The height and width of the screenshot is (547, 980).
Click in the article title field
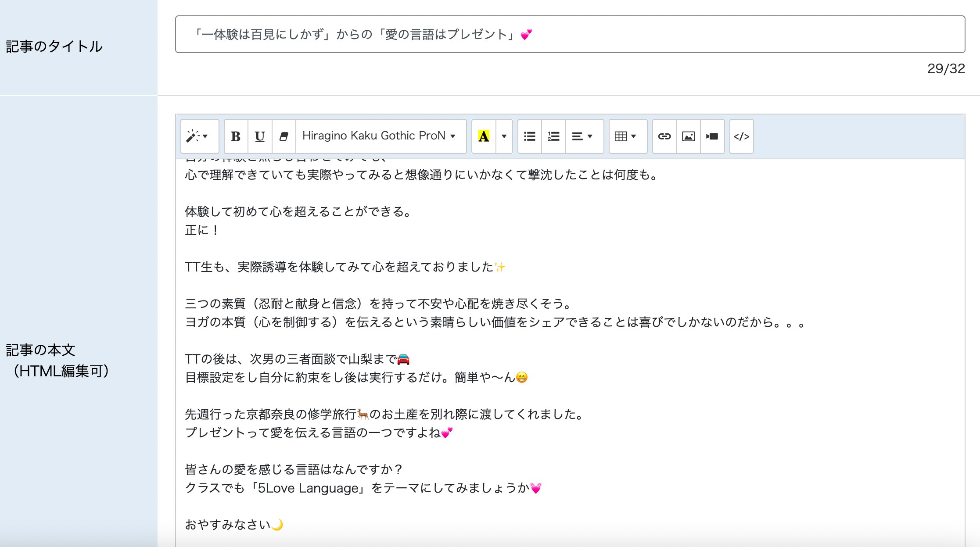(x=570, y=34)
